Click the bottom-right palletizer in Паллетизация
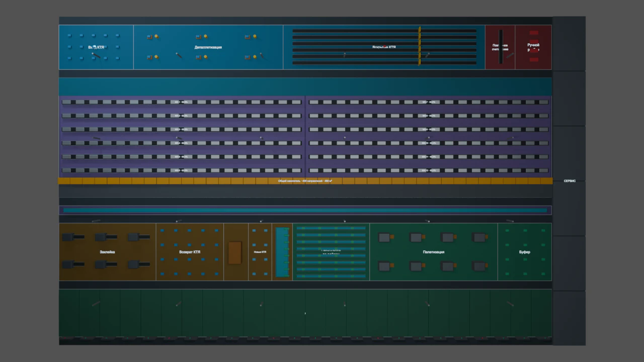The width and height of the screenshot is (644, 362). click(x=480, y=266)
